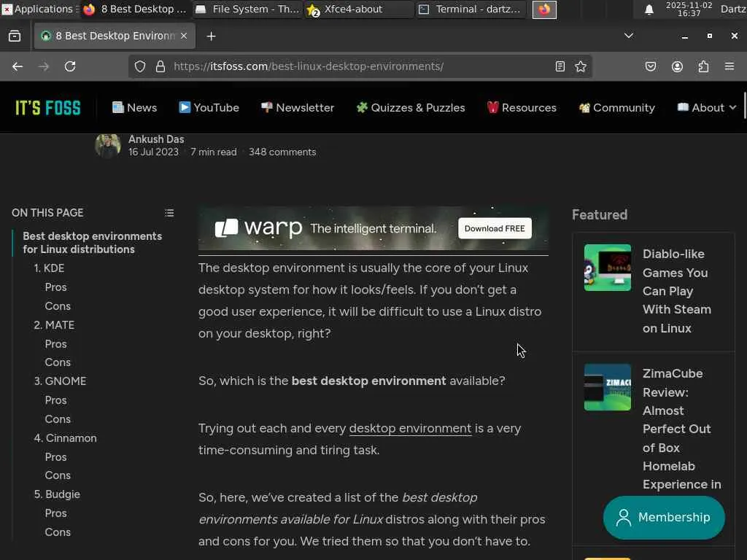The image size is (747, 560).
Task: Jump to 1. KDE section
Action: tap(49, 268)
